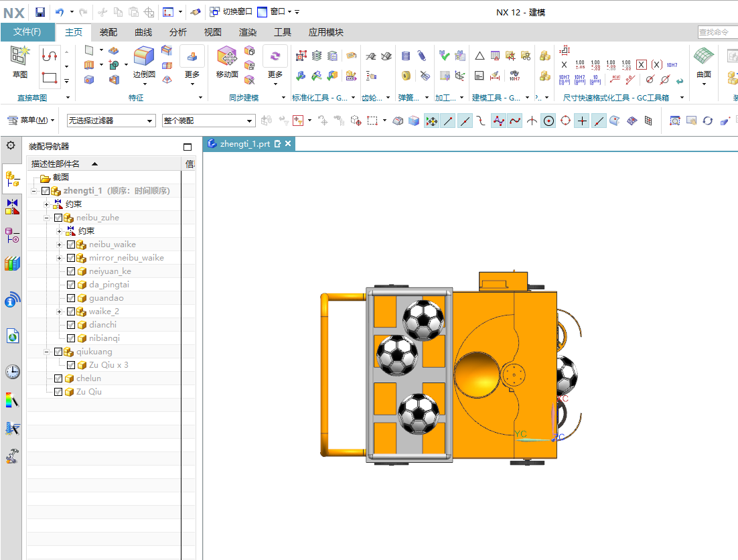This screenshot has width=738, height=560.
Task: Click More (更多) under synchronous modeling
Action: click(x=275, y=64)
